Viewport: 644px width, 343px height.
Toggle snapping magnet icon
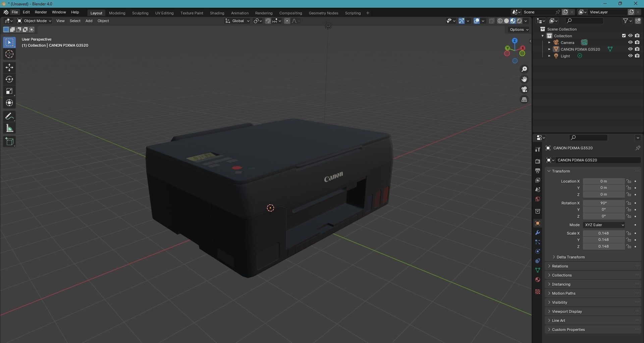click(x=268, y=21)
